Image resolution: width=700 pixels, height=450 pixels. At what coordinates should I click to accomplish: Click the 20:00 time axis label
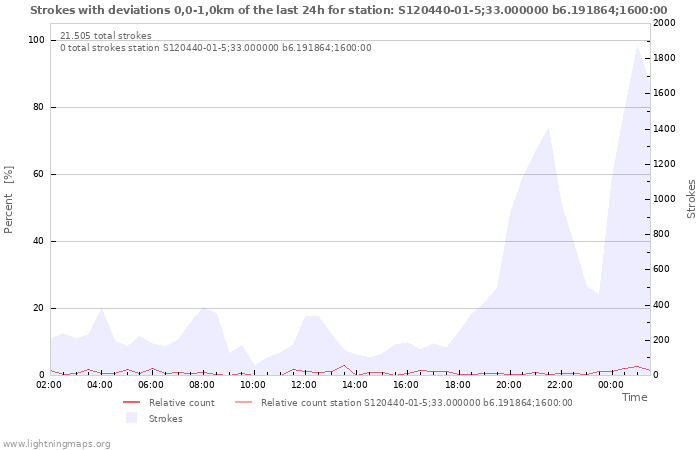point(508,384)
